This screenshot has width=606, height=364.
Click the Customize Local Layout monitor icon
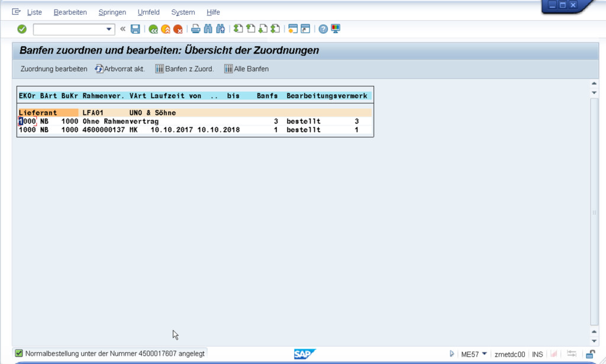(x=336, y=28)
